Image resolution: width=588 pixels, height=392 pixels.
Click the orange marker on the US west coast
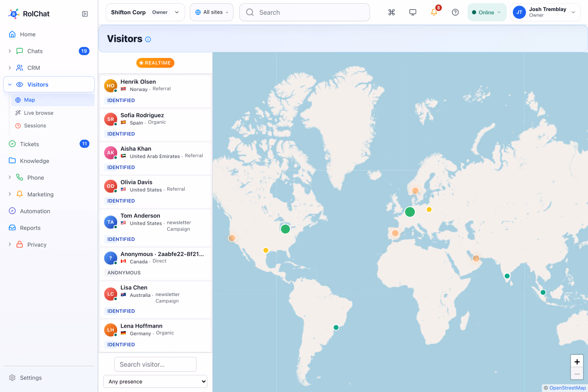232,238
